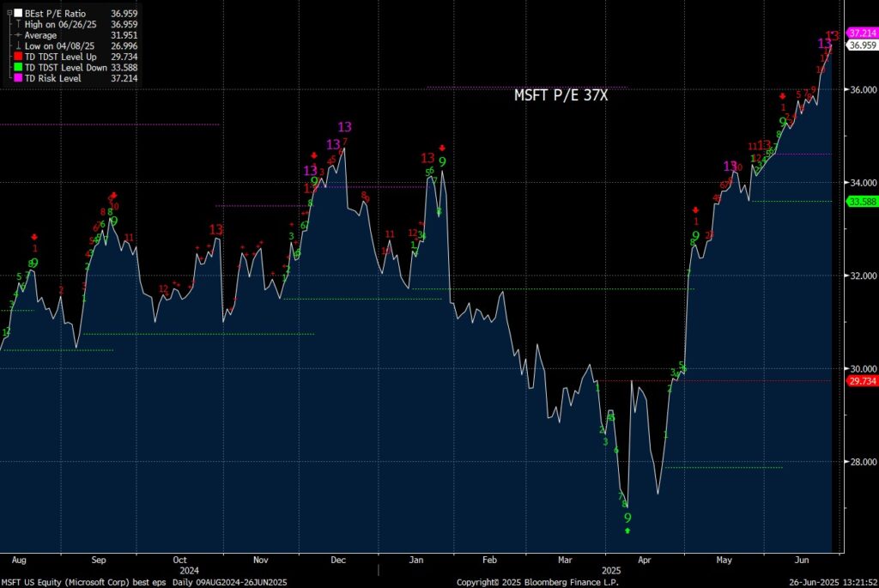Click the Mar label on the date axis
This screenshot has height=588, width=879.
pyautogui.click(x=565, y=560)
